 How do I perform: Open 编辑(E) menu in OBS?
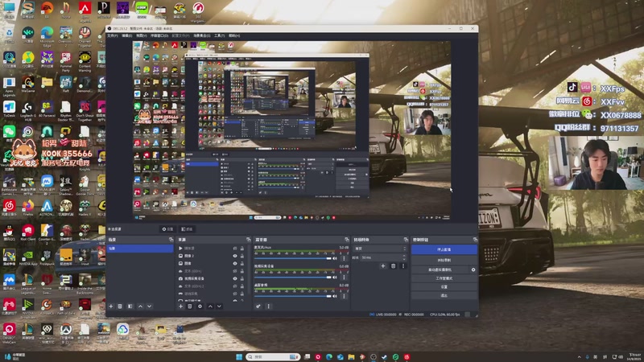click(126, 35)
